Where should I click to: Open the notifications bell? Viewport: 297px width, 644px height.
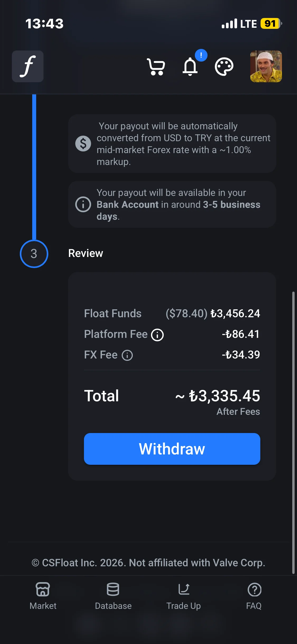click(x=190, y=67)
